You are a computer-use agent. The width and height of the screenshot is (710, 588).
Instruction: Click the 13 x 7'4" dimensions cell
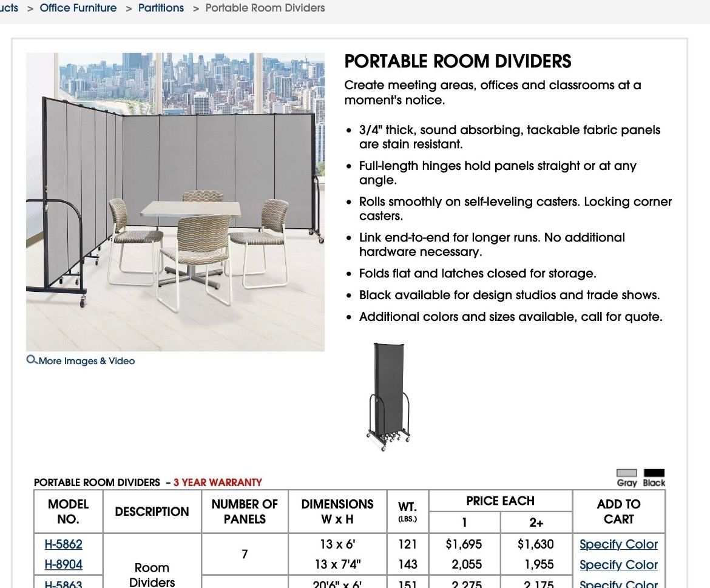pos(337,564)
